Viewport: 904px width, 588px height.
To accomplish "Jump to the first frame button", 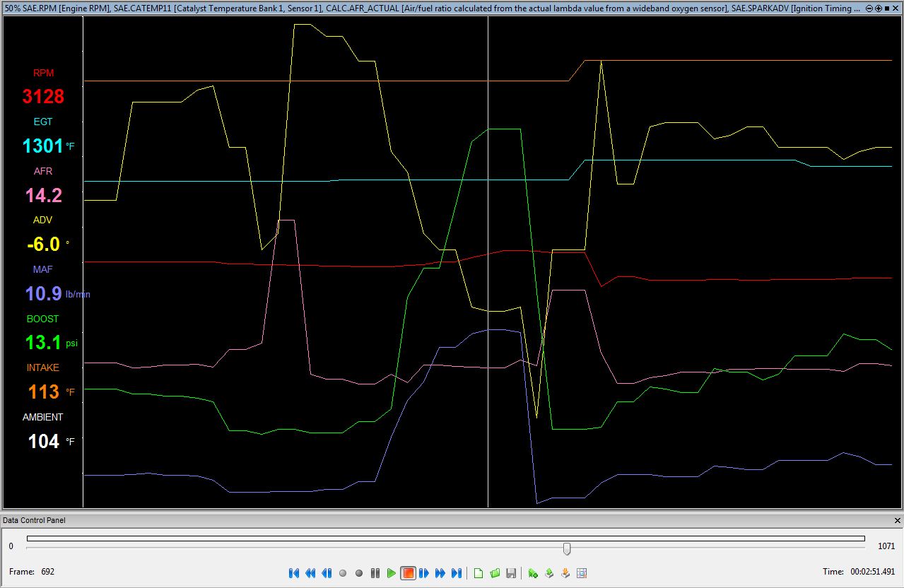I will coord(294,573).
